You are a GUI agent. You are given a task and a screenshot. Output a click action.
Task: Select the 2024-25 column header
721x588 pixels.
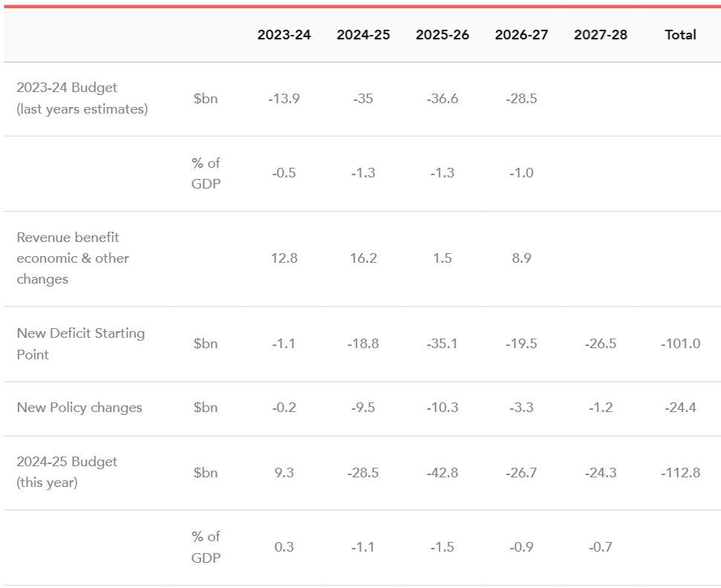[x=363, y=35]
